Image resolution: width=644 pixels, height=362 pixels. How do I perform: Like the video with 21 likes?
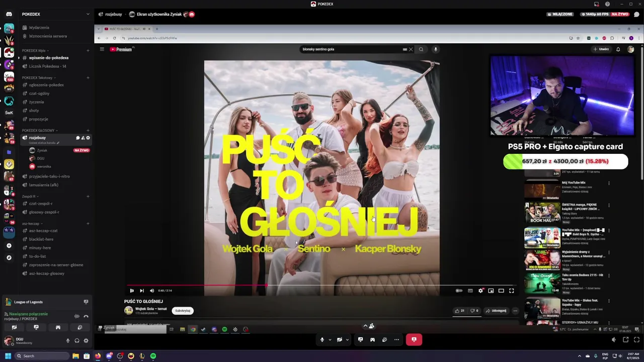click(x=459, y=311)
